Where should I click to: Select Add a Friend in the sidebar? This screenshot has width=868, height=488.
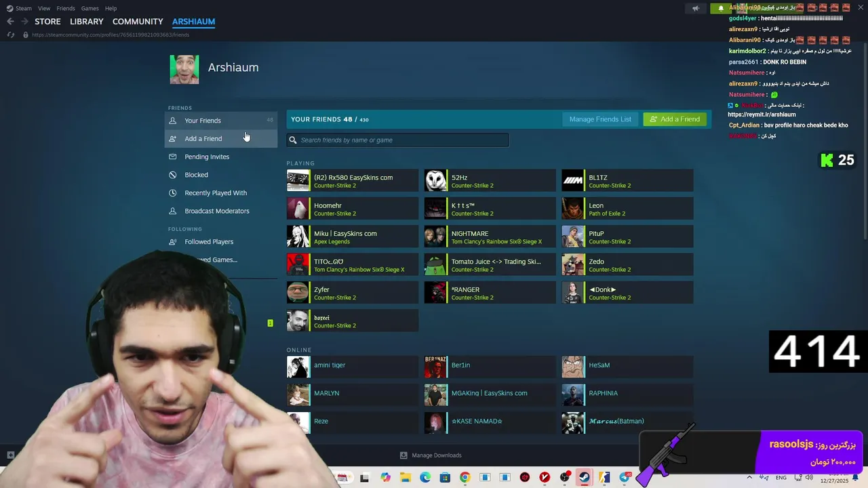221,138
